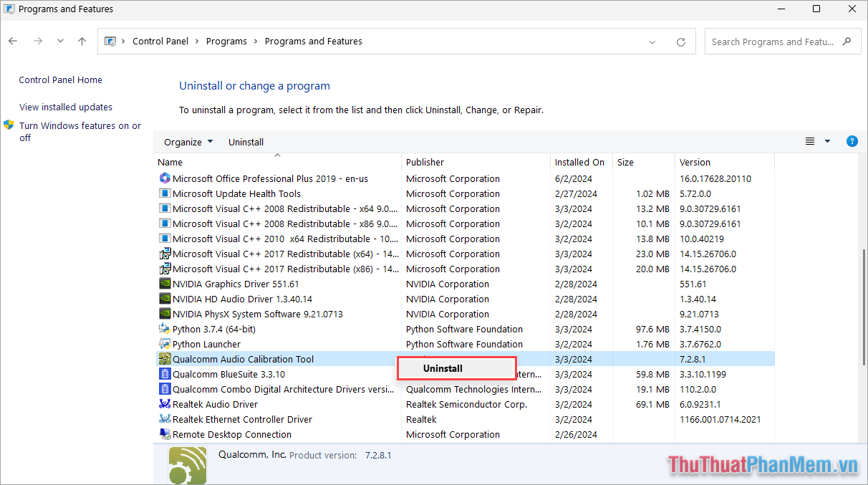This screenshot has height=485, width=868.
Task: Click the Python 3.7.4 (64-bit) icon
Action: pos(164,329)
